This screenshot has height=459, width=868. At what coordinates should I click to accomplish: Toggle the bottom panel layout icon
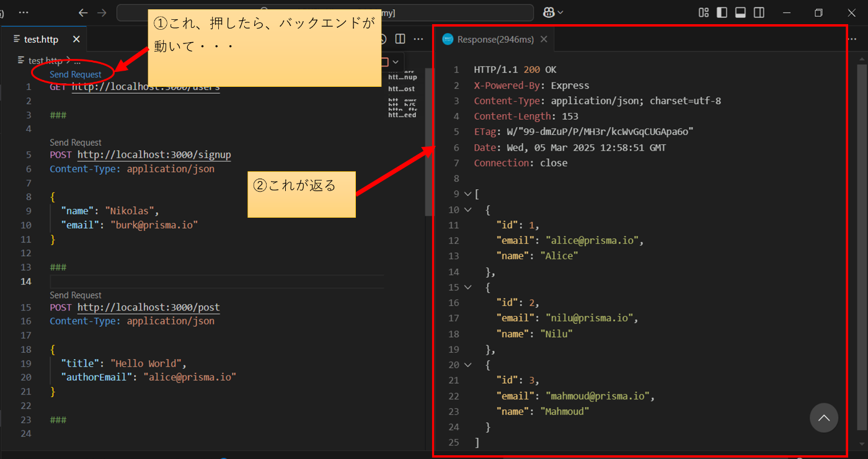click(x=740, y=12)
